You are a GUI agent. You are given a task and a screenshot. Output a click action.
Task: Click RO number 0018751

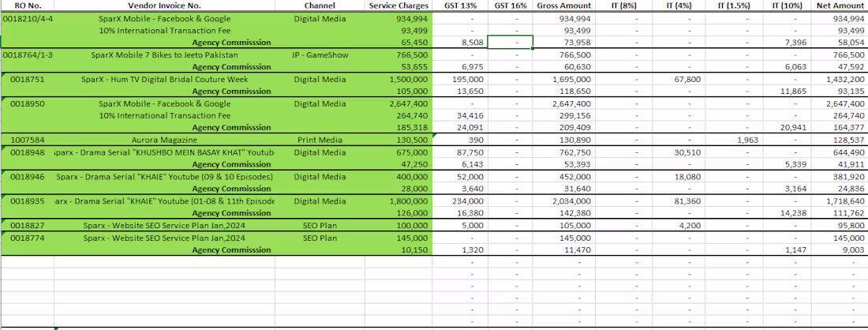click(27, 79)
